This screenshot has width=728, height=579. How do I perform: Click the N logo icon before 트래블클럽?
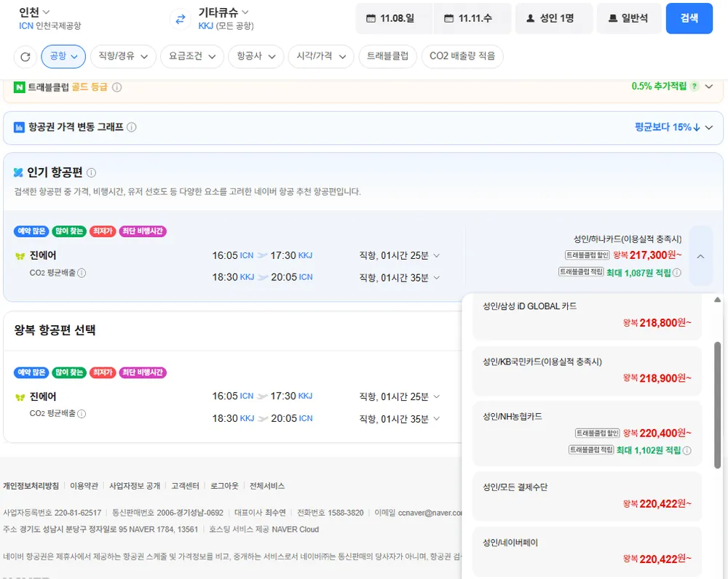pos(19,87)
